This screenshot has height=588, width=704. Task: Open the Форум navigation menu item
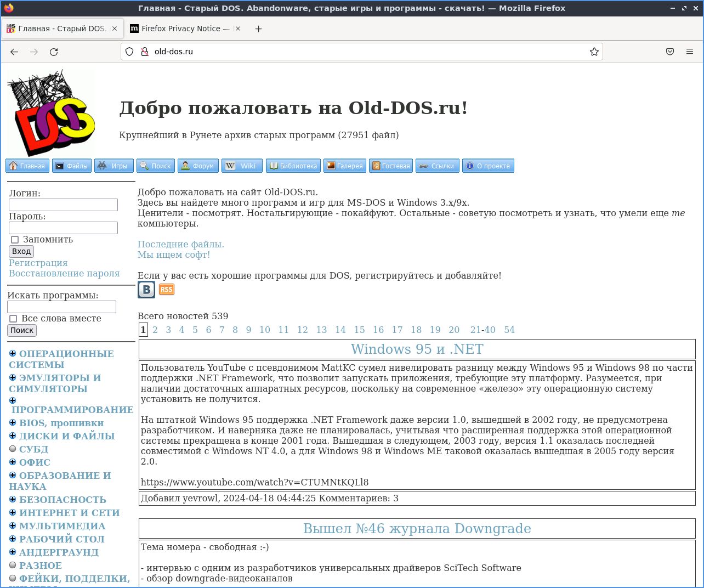[198, 166]
